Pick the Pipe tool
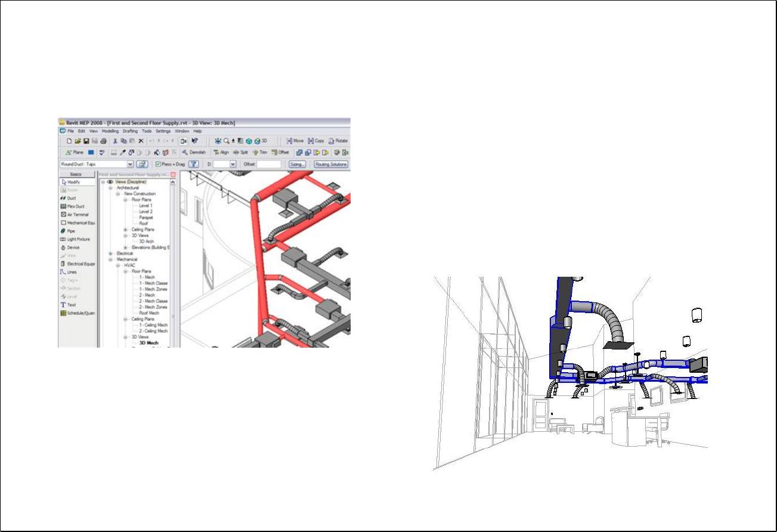 (x=70, y=231)
